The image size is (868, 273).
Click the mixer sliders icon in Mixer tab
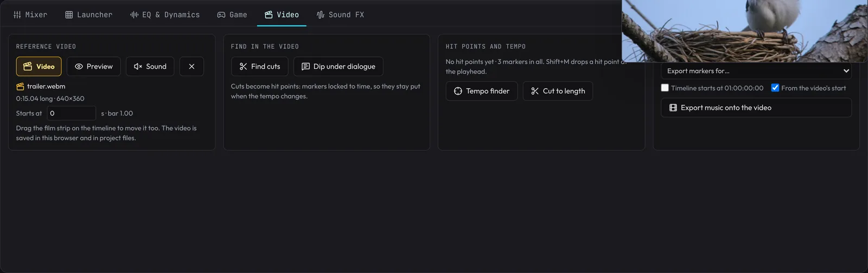click(x=17, y=15)
